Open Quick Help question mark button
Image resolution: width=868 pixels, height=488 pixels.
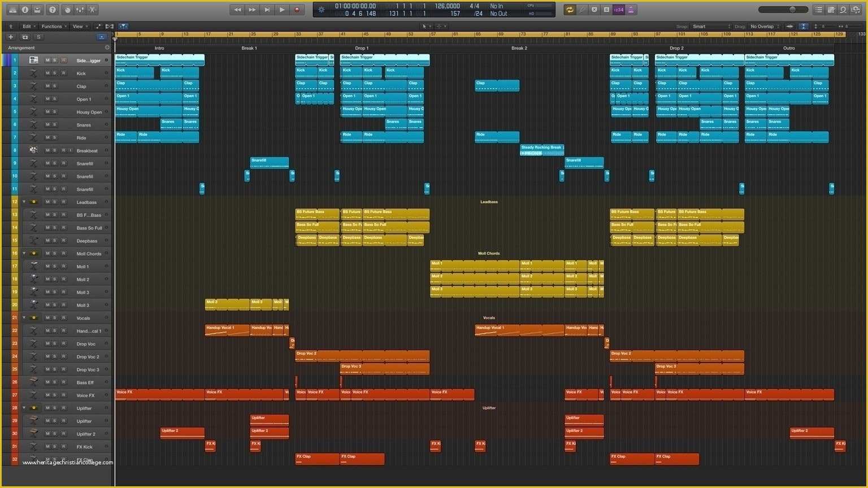[x=53, y=10]
